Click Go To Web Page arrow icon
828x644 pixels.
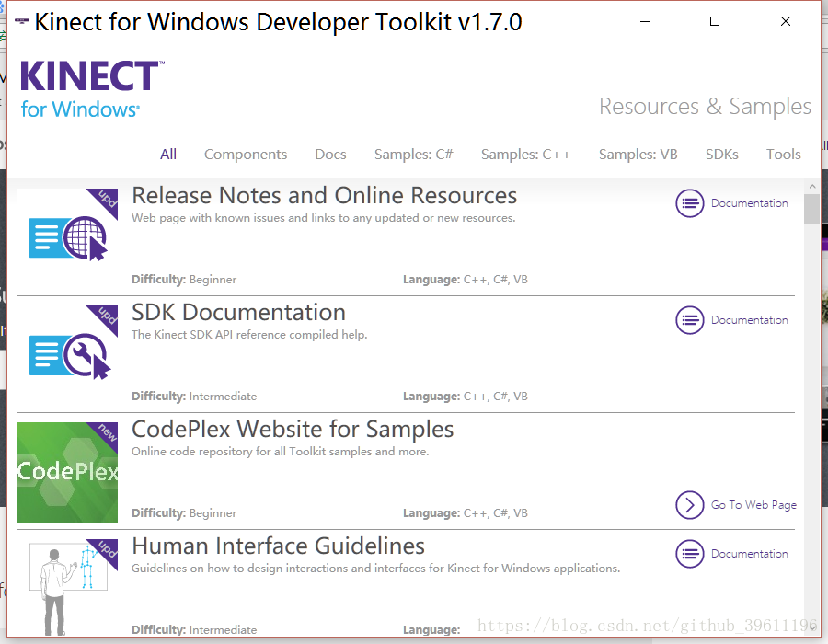[x=690, y=505]
